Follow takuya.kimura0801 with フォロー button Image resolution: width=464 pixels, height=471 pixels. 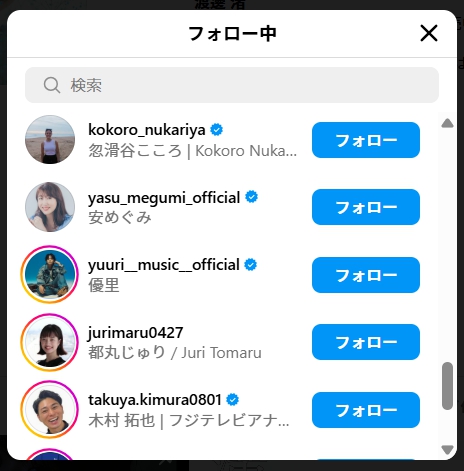pos(366,410)
